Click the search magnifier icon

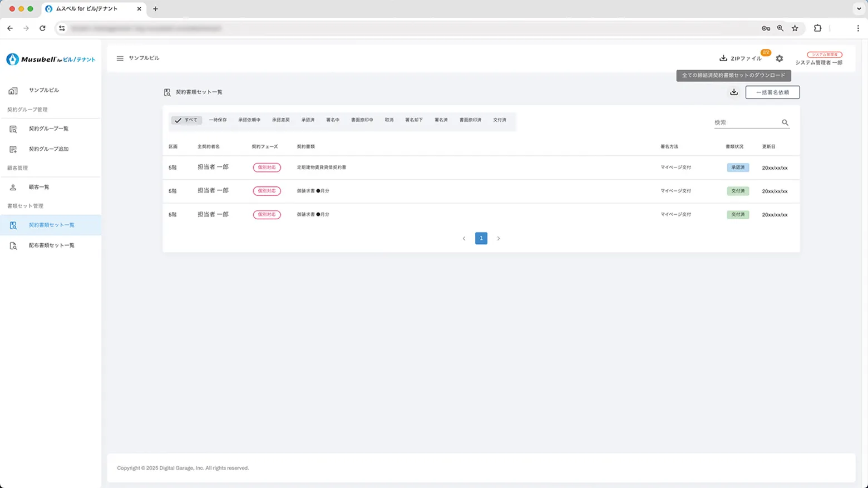pyautogui.click(x=785, y=122)
